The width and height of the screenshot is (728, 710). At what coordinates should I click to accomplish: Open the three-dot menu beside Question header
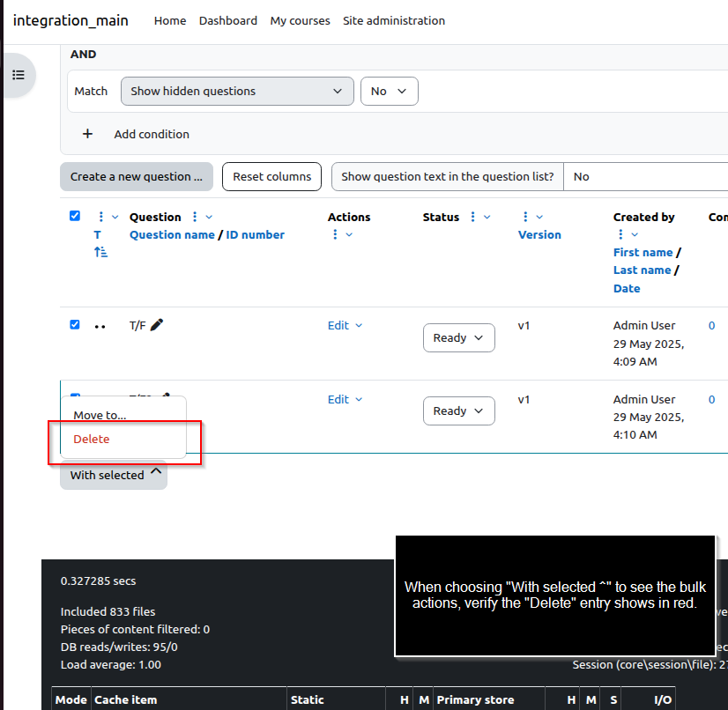[195, 217]
